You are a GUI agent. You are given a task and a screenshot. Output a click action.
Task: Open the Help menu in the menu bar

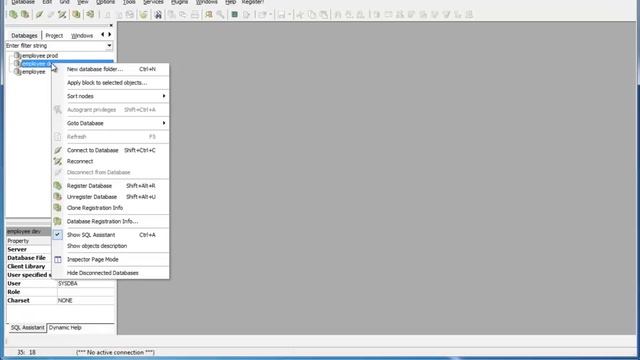(x=231, y=2)
